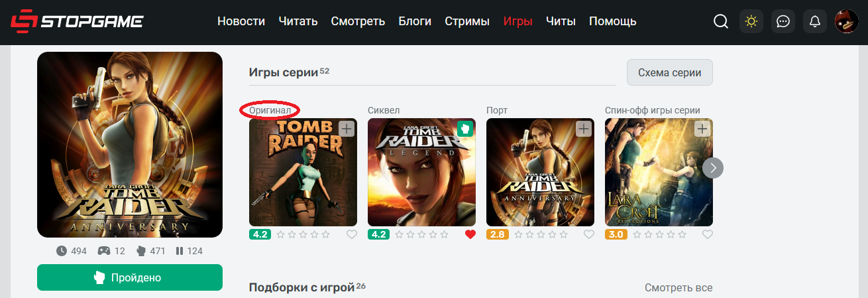Open the chat messages icon
Image resolution: width=868 pixels, height=298 pixels.
[783, 21]
